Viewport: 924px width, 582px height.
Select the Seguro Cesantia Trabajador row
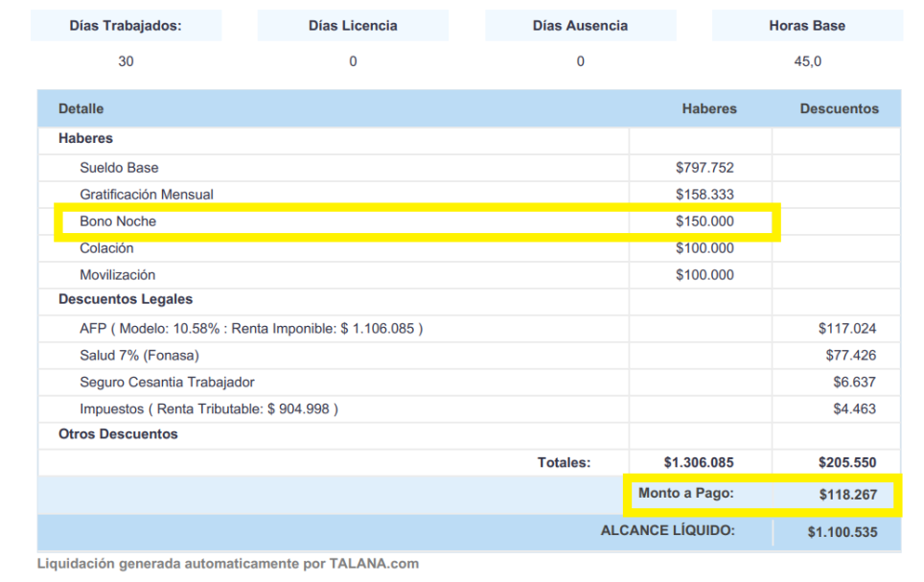[167, 383]
